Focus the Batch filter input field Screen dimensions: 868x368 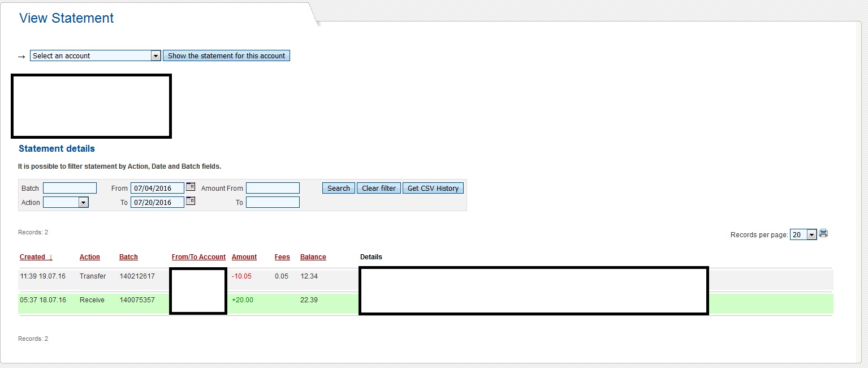pyautogui.click(x=70, y=189)
